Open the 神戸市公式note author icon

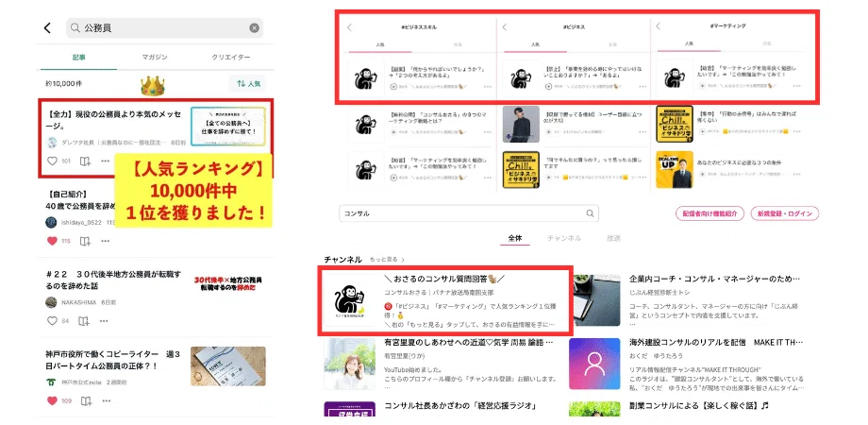pos(51,382)
